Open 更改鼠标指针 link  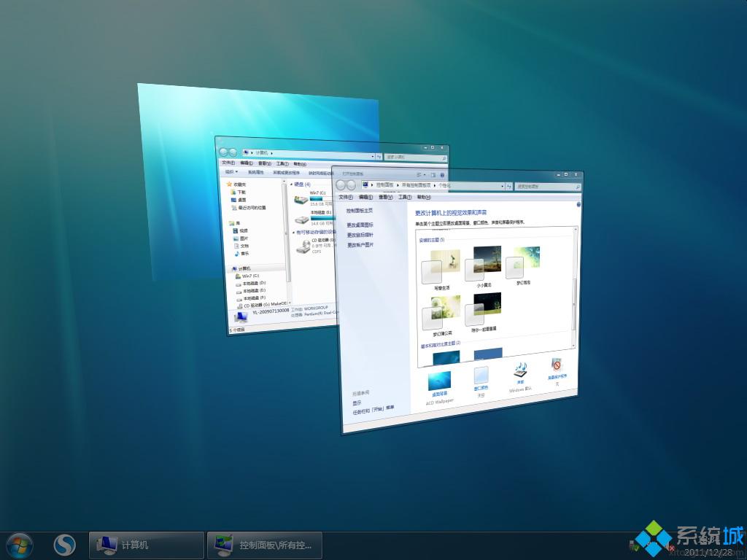(x=360, y=235)
